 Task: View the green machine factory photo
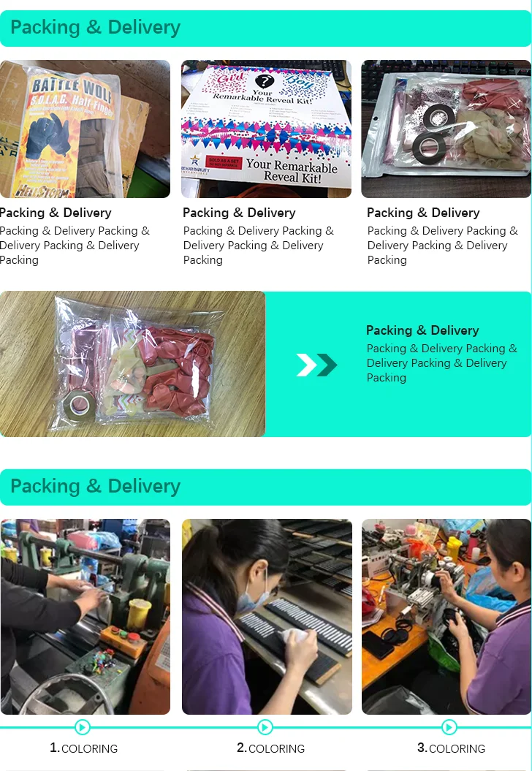[x=85, y=617]
